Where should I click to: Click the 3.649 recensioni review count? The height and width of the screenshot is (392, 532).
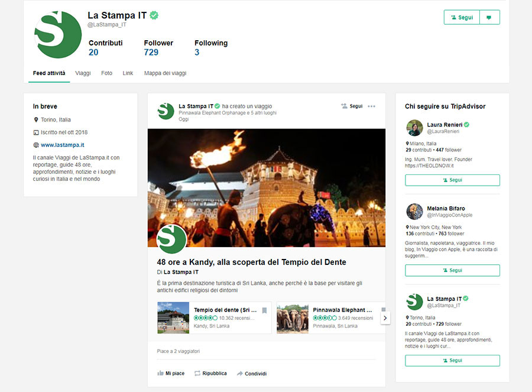pyautogui.click(x=356, y=318)
